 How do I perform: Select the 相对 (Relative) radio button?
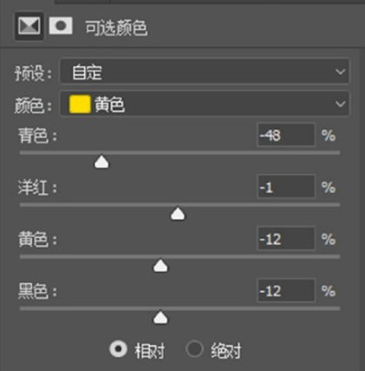(x=118, y=349)
